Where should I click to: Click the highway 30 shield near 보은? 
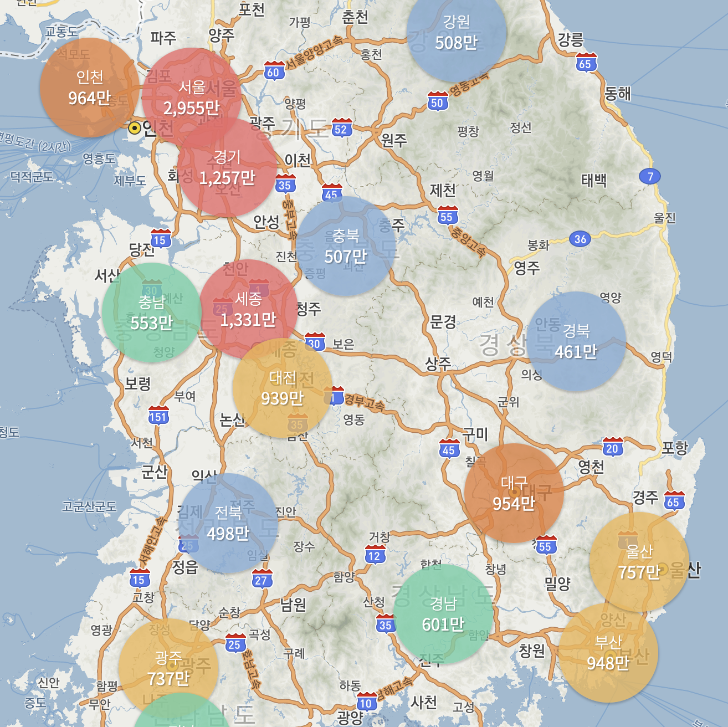(x=315, y=342)
